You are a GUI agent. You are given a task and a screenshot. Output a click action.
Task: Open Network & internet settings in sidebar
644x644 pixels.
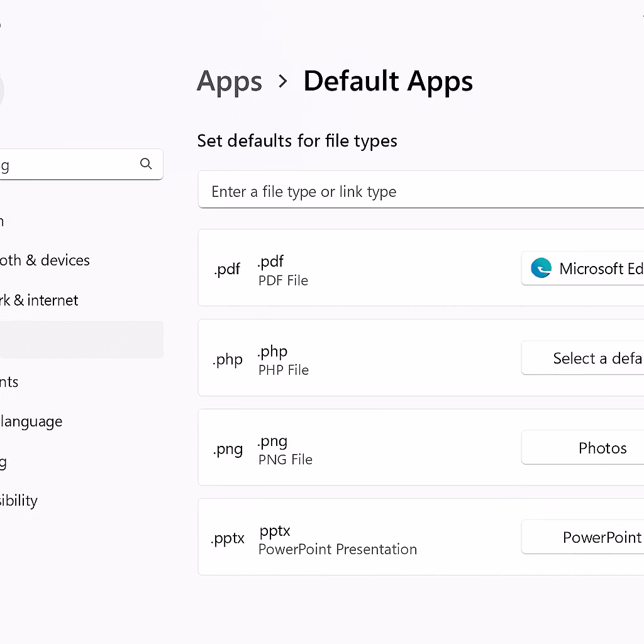click(39, 301)
